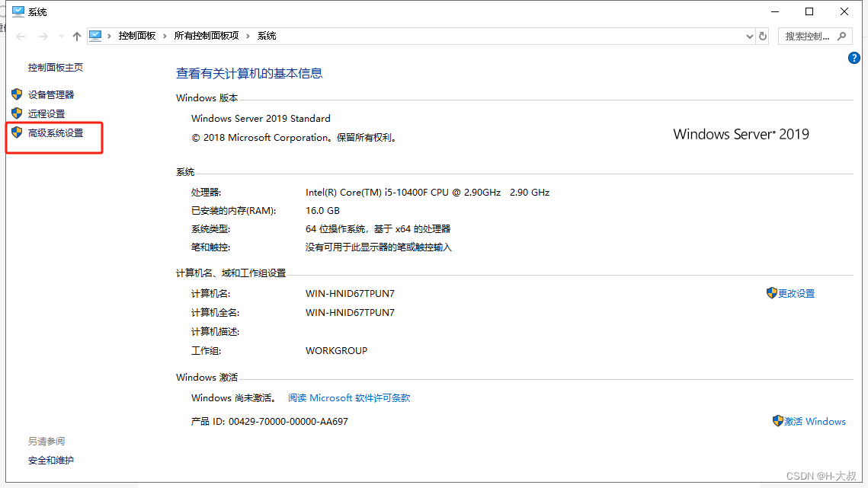Image resolution: width=868 pixels, height=488 pixels.
Task: Refresh the System page
Action: [x=763, y=37]
